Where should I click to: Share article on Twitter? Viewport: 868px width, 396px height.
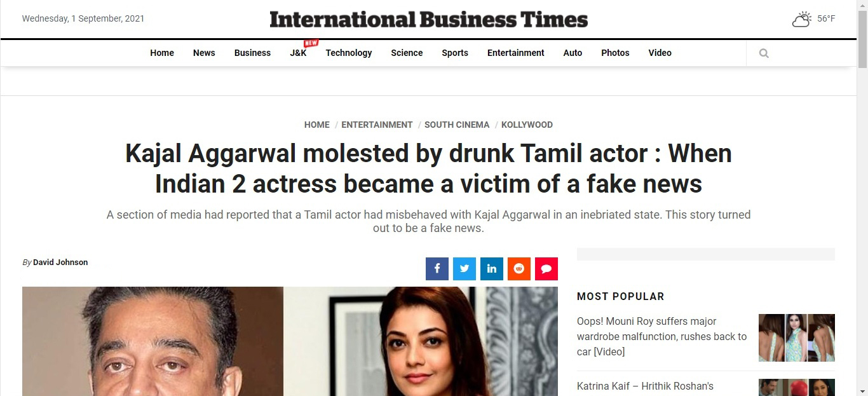[x=465, y=269]
